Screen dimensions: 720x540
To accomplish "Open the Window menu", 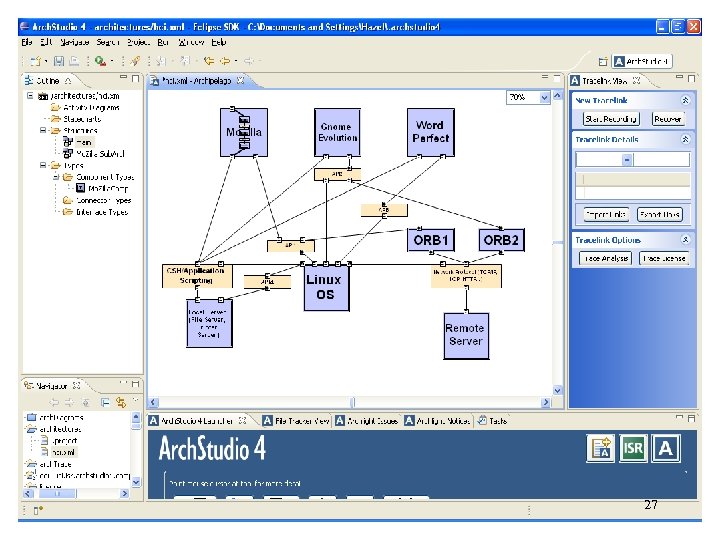I will [x=191, y=42].
